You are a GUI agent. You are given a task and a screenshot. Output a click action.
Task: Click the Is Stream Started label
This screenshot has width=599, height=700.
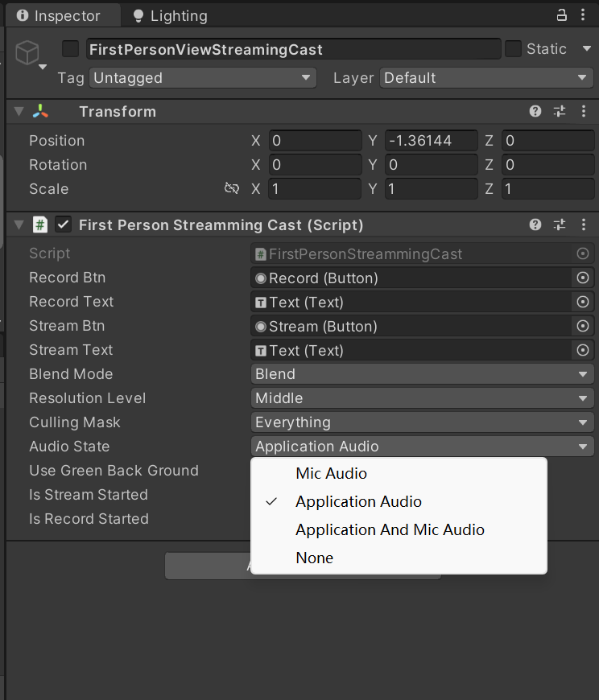(x=89, y=495)
